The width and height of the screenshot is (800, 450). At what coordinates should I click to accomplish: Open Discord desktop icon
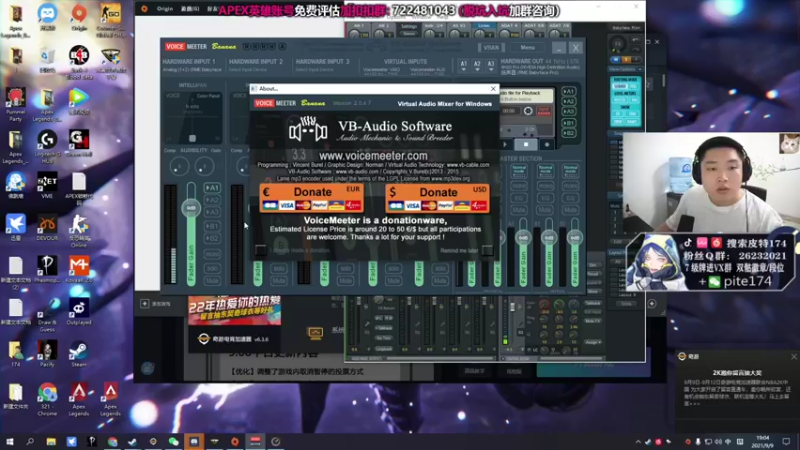click(47, 17)
